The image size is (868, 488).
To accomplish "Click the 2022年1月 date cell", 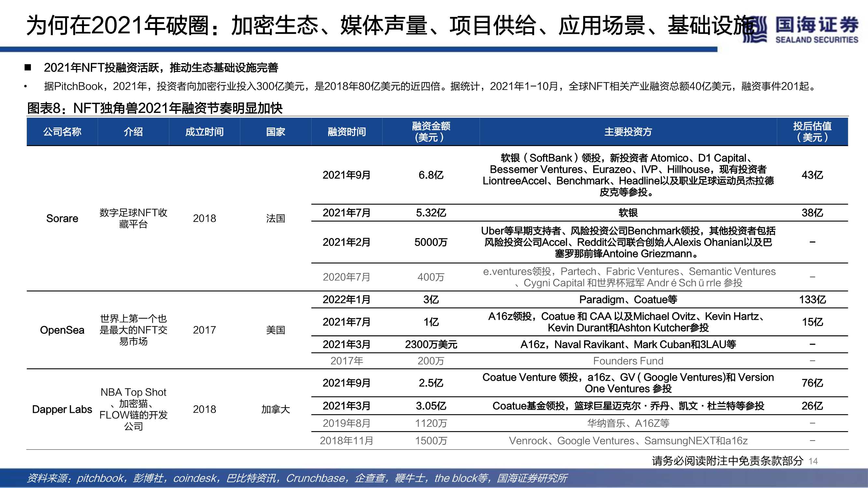I will (x=346, y=300).
